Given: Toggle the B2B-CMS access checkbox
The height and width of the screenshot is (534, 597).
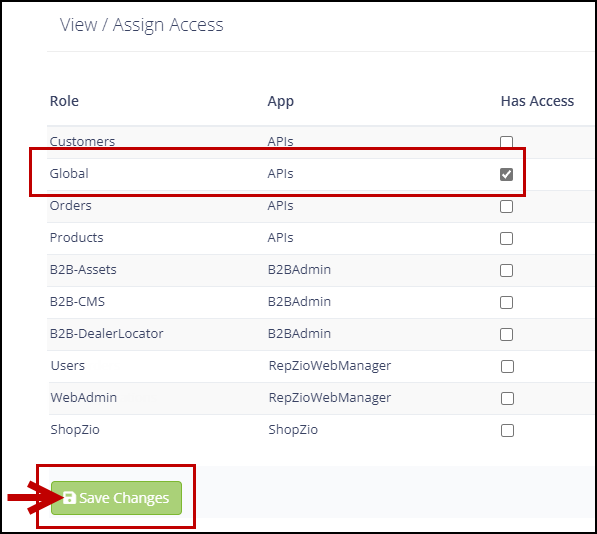Looking at the screenshot, I should click(506, 303).
